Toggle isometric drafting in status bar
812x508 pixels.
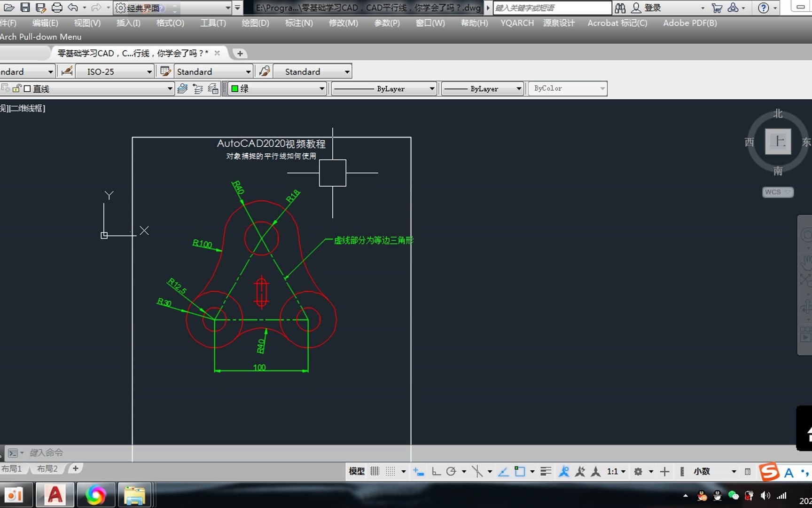click(x=477, y=471)
